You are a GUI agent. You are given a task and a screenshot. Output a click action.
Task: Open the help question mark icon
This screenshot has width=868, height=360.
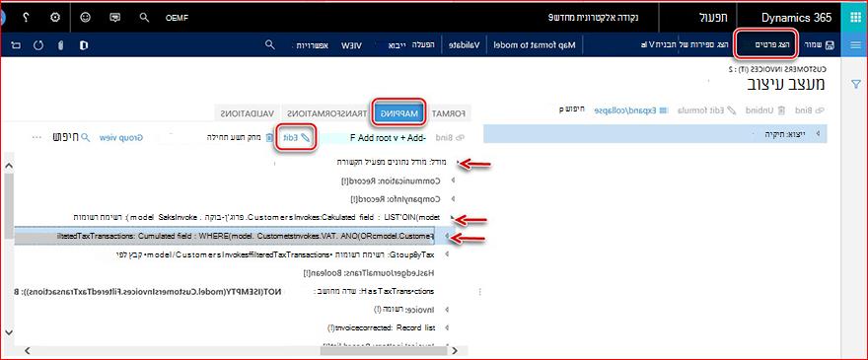(26, 17)
